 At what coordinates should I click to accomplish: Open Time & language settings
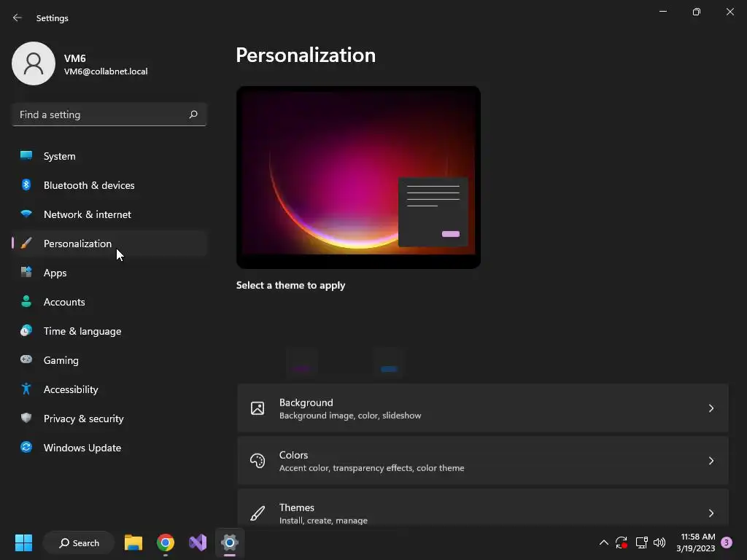109,331
